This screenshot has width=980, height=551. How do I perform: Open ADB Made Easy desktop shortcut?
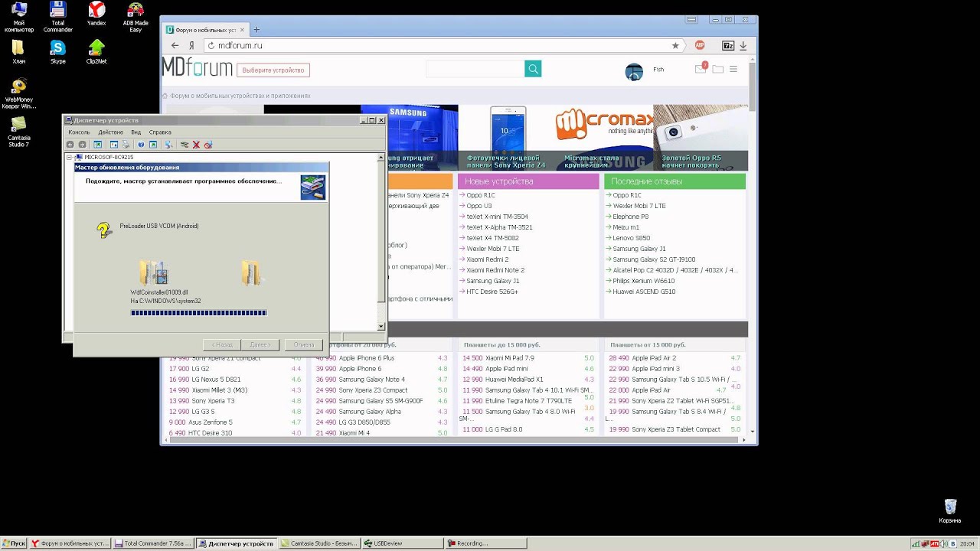click(136, 17)
